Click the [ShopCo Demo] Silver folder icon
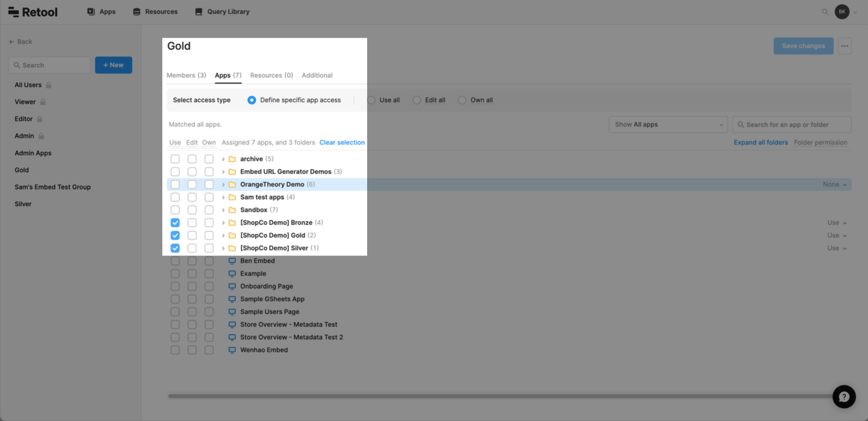 point(232,248)
